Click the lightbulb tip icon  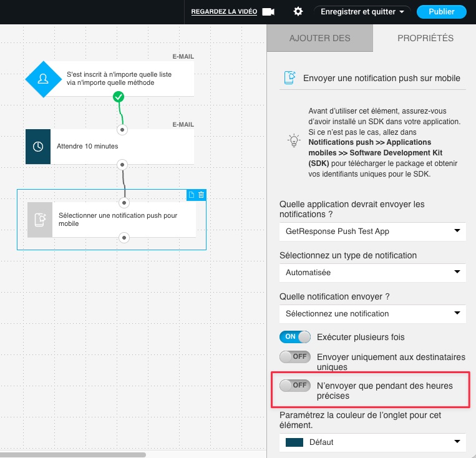294,140
